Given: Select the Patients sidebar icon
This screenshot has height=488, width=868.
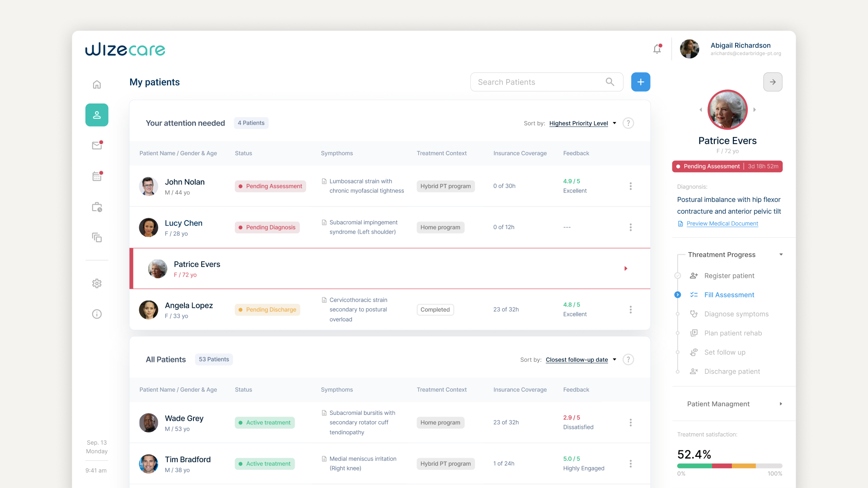Looking at the screenshot, I should coord(97,115).
